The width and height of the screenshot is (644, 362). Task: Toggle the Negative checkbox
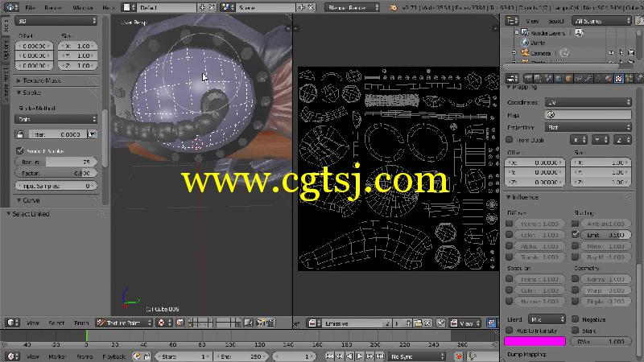click(575, 319)
